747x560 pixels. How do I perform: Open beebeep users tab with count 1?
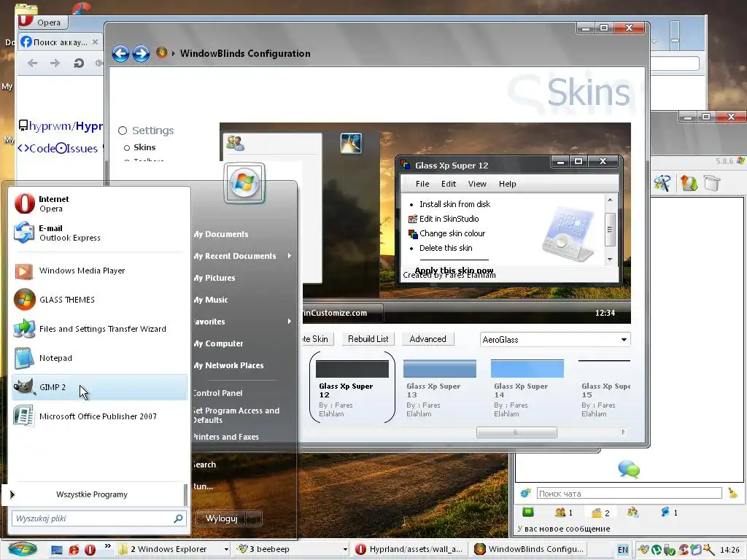click(564, 513)
